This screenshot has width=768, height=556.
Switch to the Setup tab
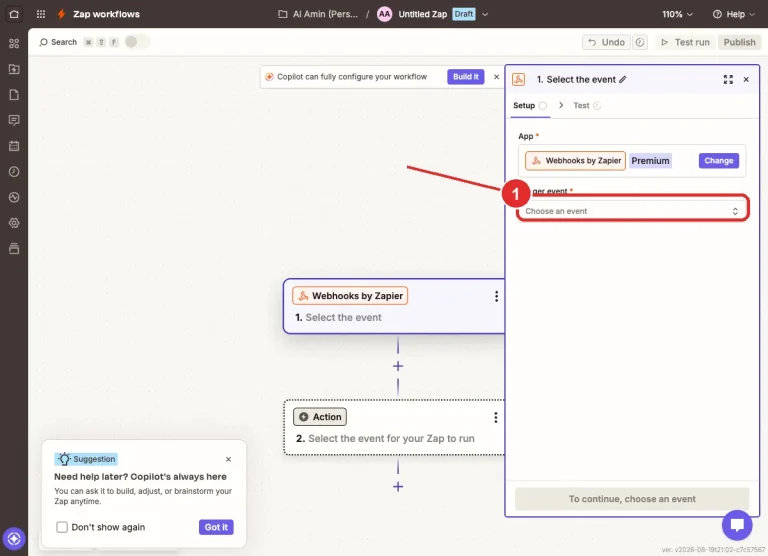pyautogui.click(x=530, y=105)
